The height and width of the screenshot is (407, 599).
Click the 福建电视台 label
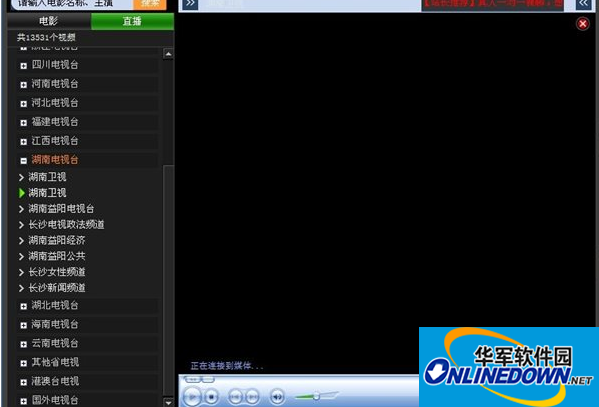(x=55, y=122)
